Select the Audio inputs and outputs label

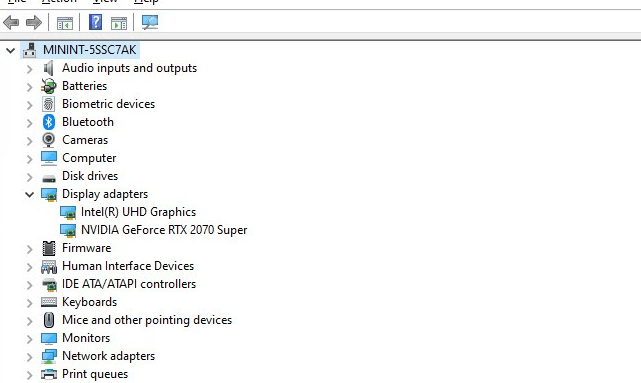click(129, 68)
